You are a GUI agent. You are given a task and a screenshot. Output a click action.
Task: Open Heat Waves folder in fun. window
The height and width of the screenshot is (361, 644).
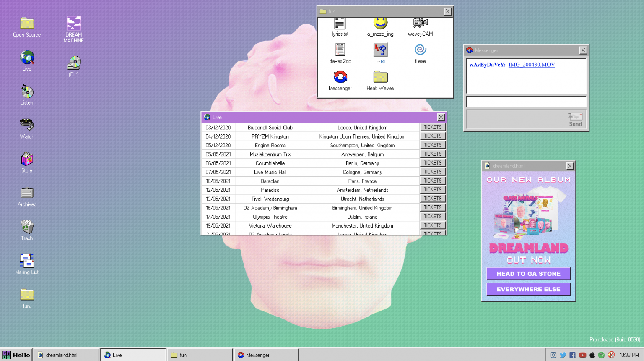pos(380,78)
